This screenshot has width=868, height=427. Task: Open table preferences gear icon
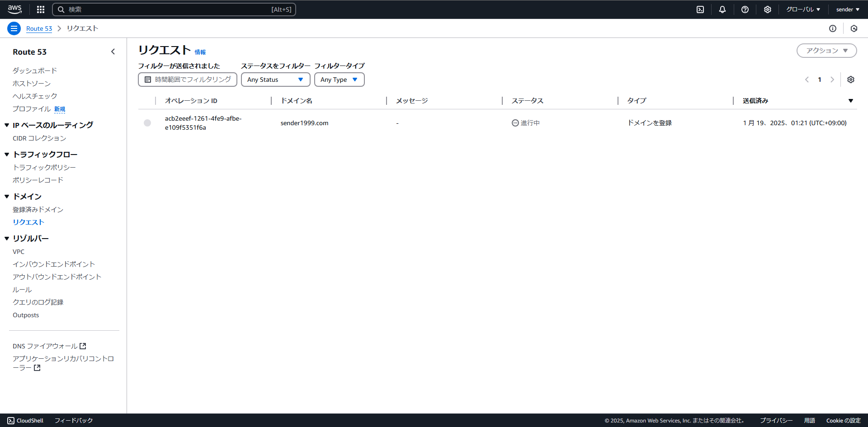(x=851, y=80)
